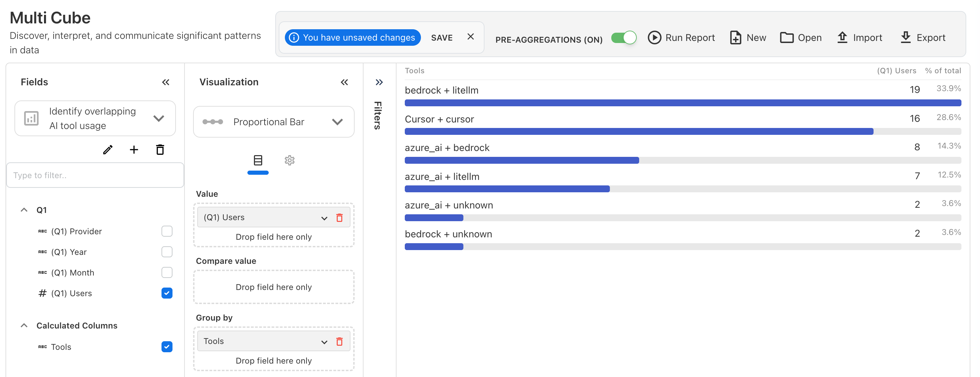Dismiss the unsaved changes notification
The height and width of the screenshot is (377, 980).
point(471,36)
